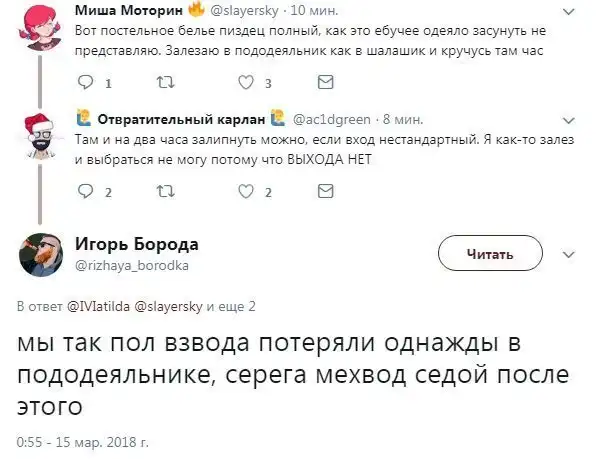Send Миша Моторин's tweet via direct message

pyautogui.click(x=323, y=85)
